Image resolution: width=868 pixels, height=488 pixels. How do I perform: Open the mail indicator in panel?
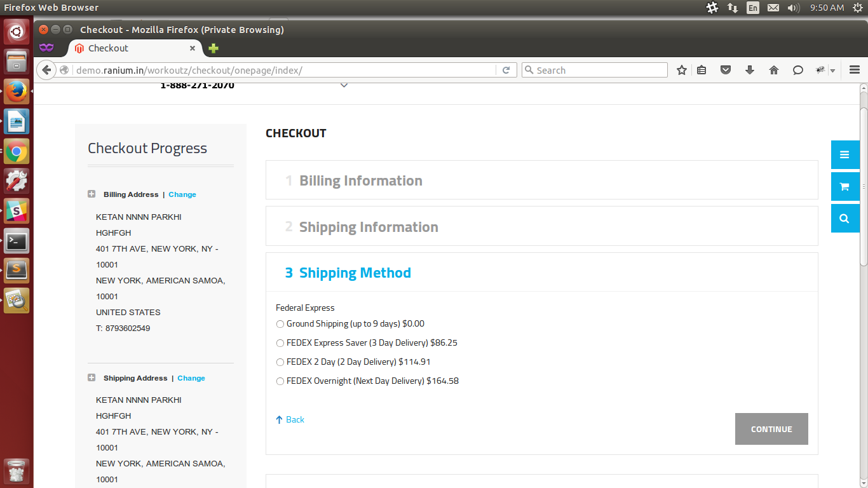point(773,8)
